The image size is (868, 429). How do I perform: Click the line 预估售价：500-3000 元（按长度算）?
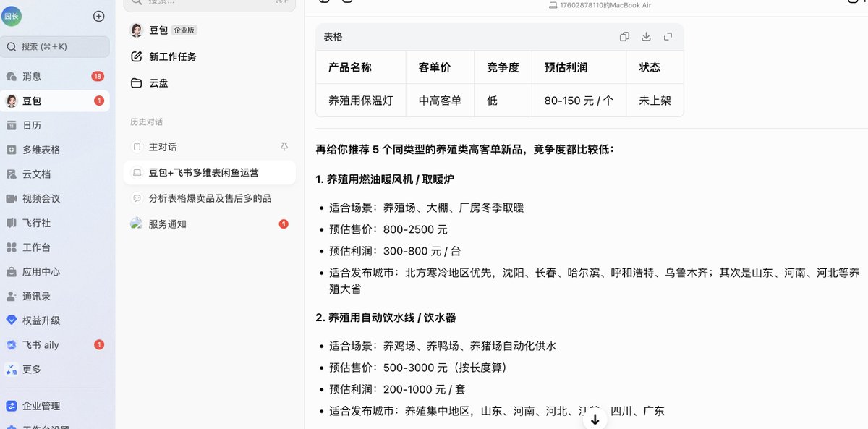coord(420,368)
